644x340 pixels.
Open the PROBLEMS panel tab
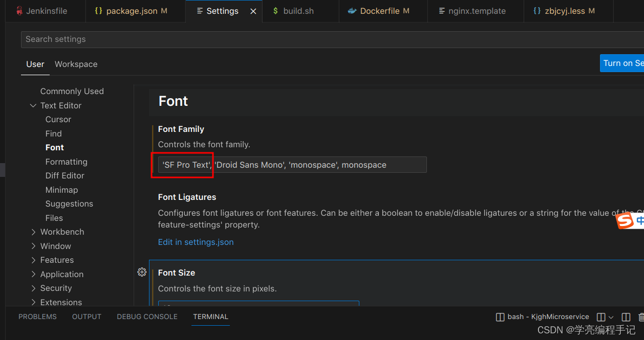pyautogui.click(x=38, y=316)
